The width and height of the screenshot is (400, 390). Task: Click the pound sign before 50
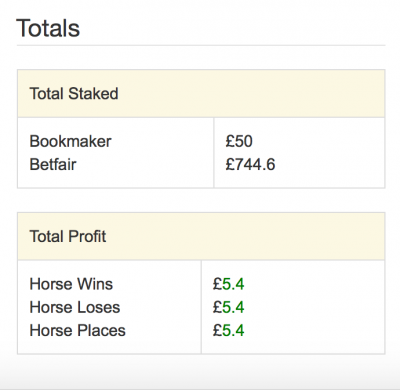[x=229, y=141]
